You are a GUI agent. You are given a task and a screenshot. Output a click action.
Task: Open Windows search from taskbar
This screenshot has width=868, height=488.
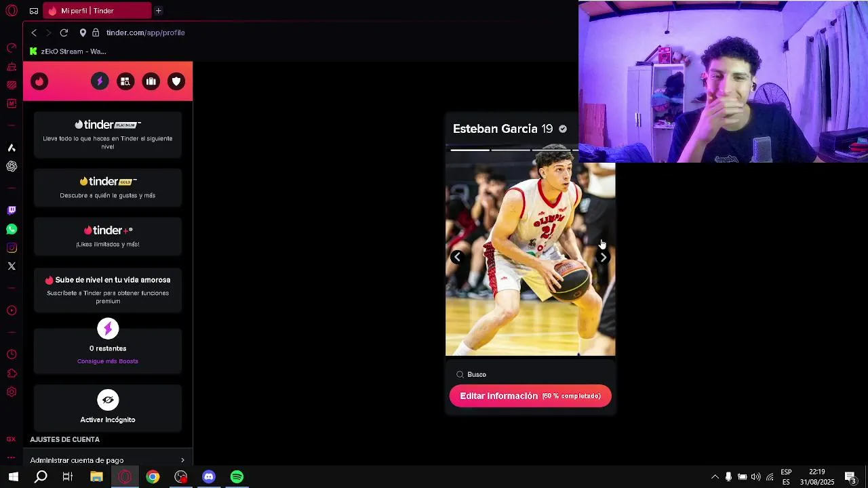click(x=41, y=477)
